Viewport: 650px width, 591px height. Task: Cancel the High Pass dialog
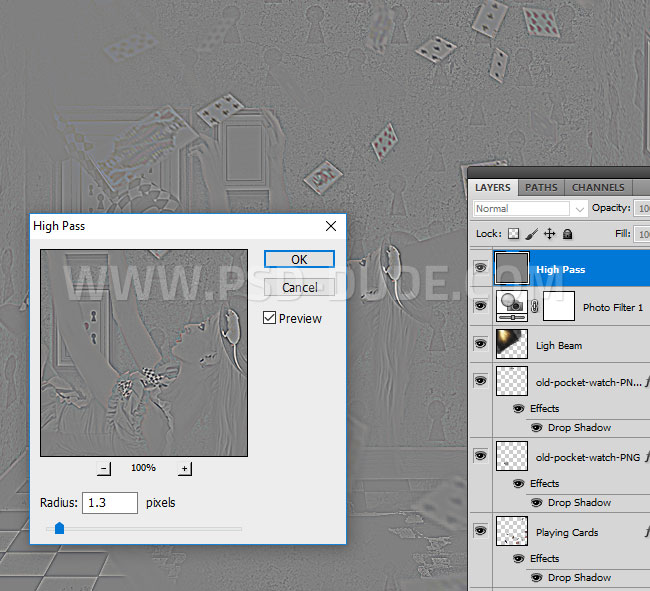pos(299,287)
